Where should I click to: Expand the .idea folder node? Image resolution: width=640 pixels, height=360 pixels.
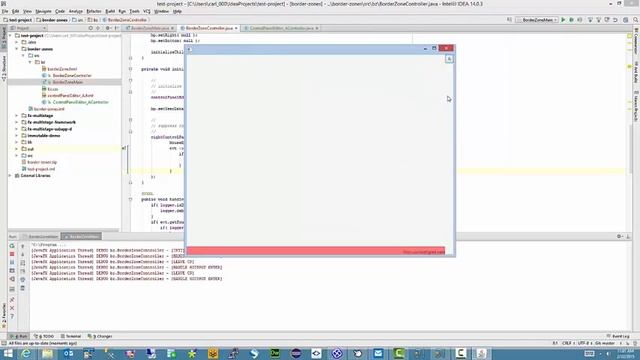[x=17, y=42]
